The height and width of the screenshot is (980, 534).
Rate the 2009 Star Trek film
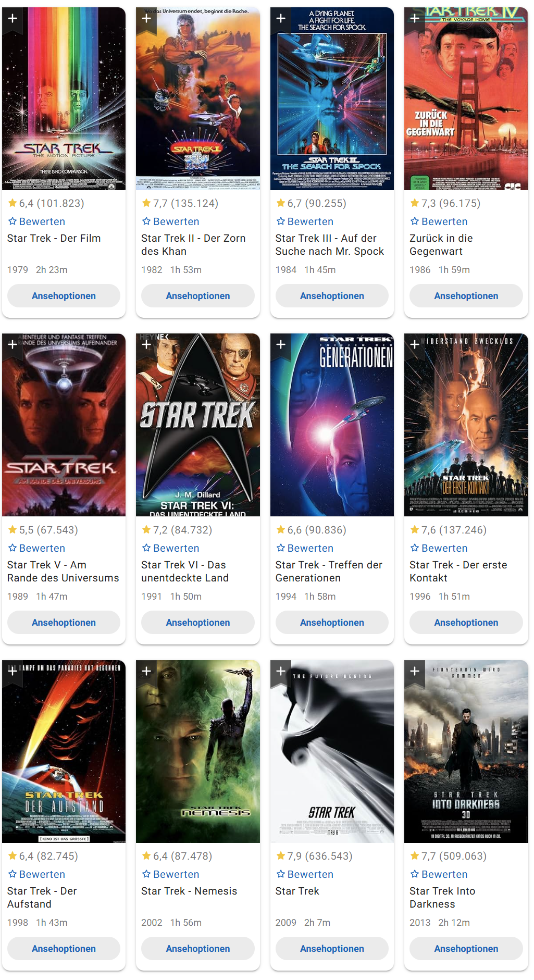(x=305, y=874)
